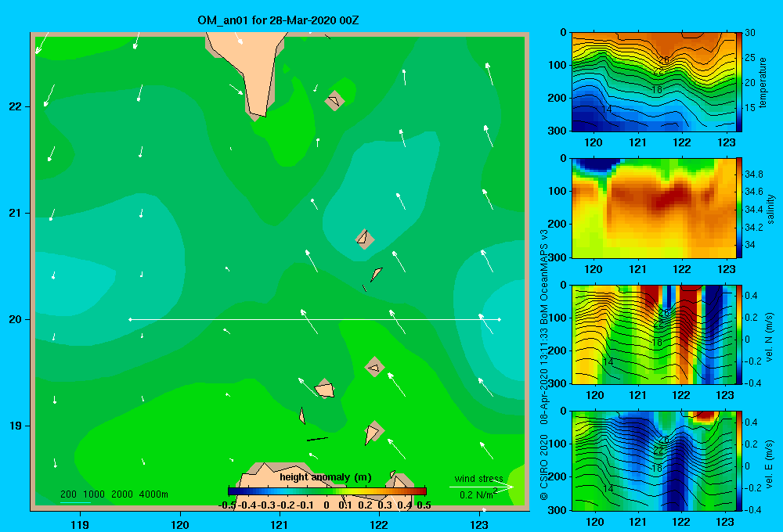Click the latitude 22 tick label on main map
The image size is (783, 532).
pos(15,106)
